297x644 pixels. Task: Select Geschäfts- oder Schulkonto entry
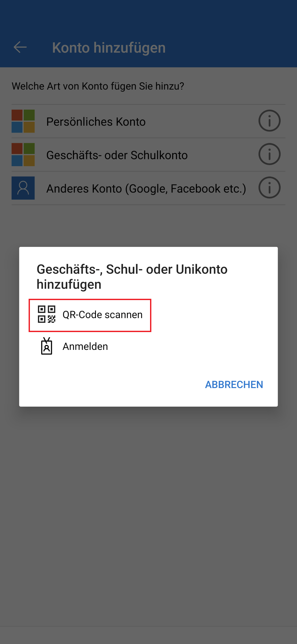pyautogui.click(x=148, y=155)
